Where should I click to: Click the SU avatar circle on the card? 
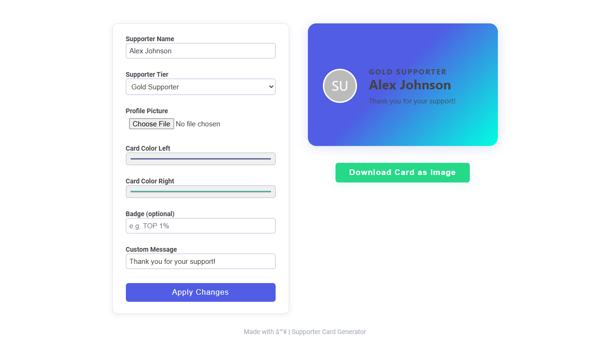[340, 86]
